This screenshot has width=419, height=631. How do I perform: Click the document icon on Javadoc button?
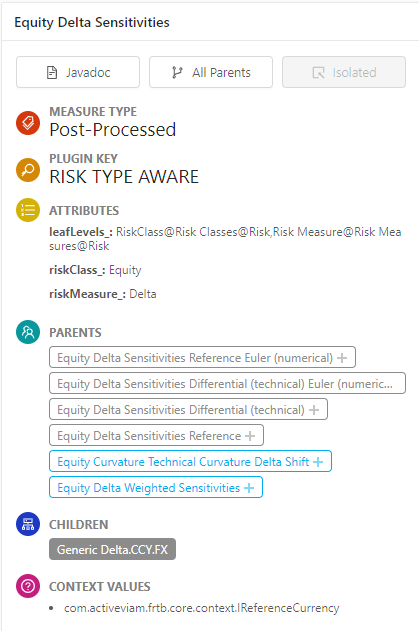[52, 72]
